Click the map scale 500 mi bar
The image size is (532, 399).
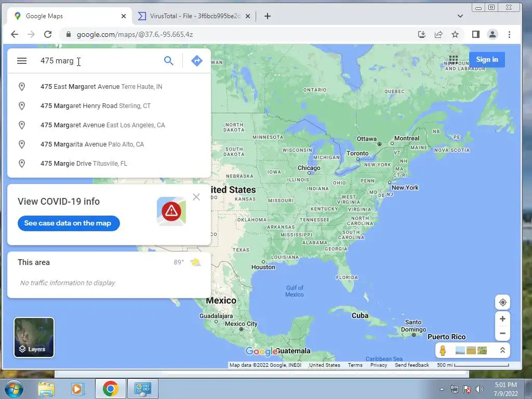[473, 365]
